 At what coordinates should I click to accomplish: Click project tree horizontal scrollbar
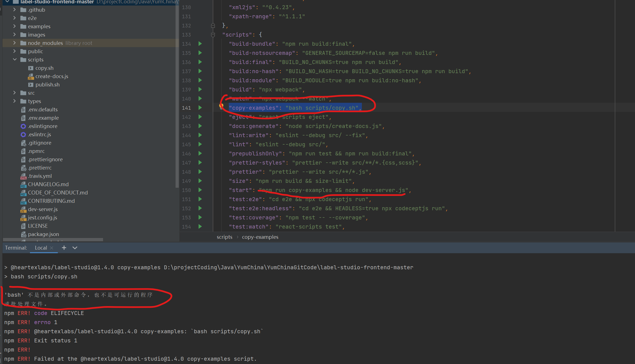tap(53, 239)
